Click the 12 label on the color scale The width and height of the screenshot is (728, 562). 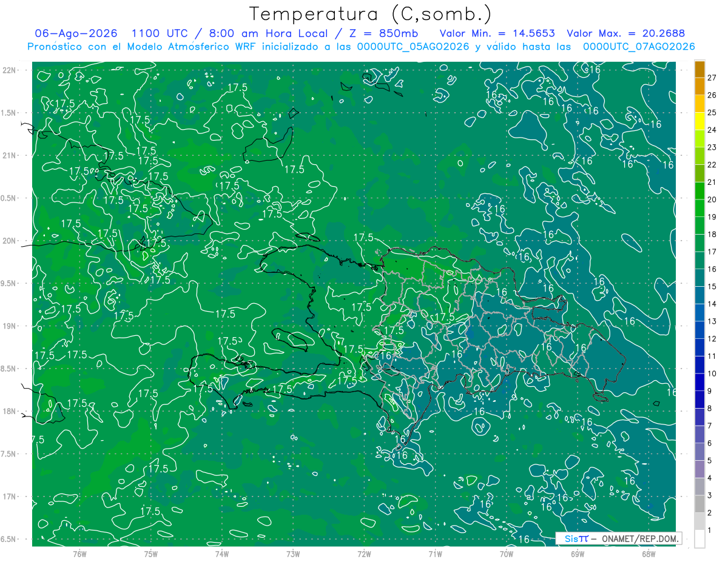point(712,339)
